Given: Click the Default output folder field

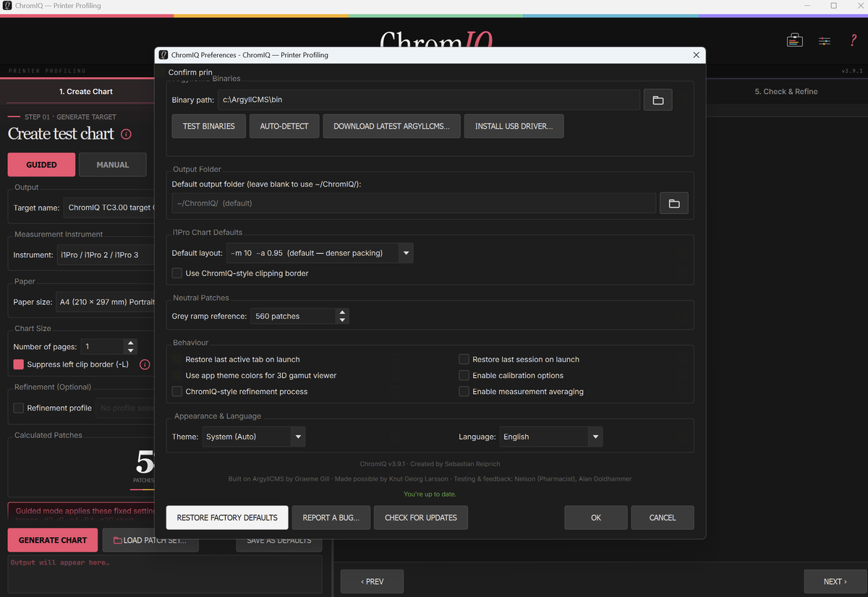Looking at the screenshot, I should 414,203.
